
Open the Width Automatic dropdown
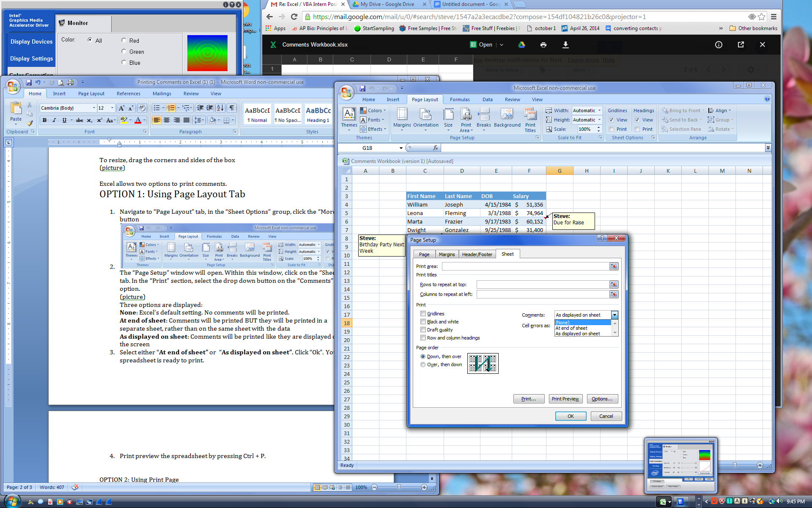click(x=599, y=110)
